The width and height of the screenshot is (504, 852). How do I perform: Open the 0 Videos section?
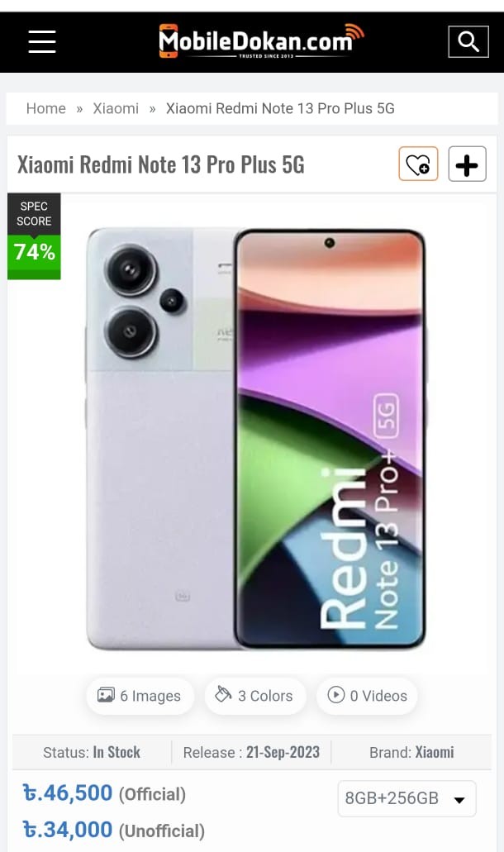pos(367,696)
